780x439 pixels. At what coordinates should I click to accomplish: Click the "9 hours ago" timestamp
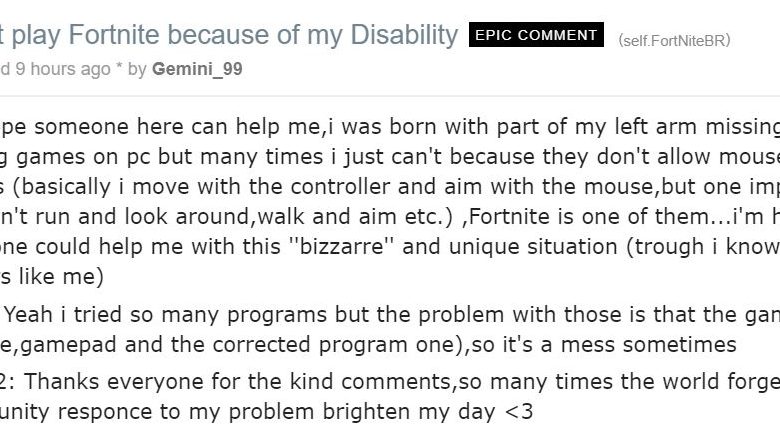(x=63, y=69)
